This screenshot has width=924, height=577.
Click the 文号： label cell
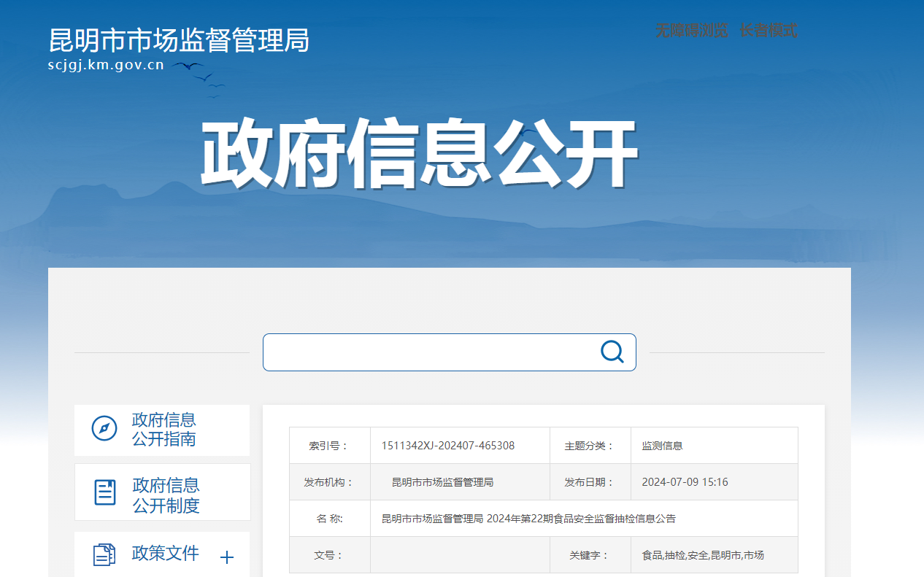pos(330,555)
